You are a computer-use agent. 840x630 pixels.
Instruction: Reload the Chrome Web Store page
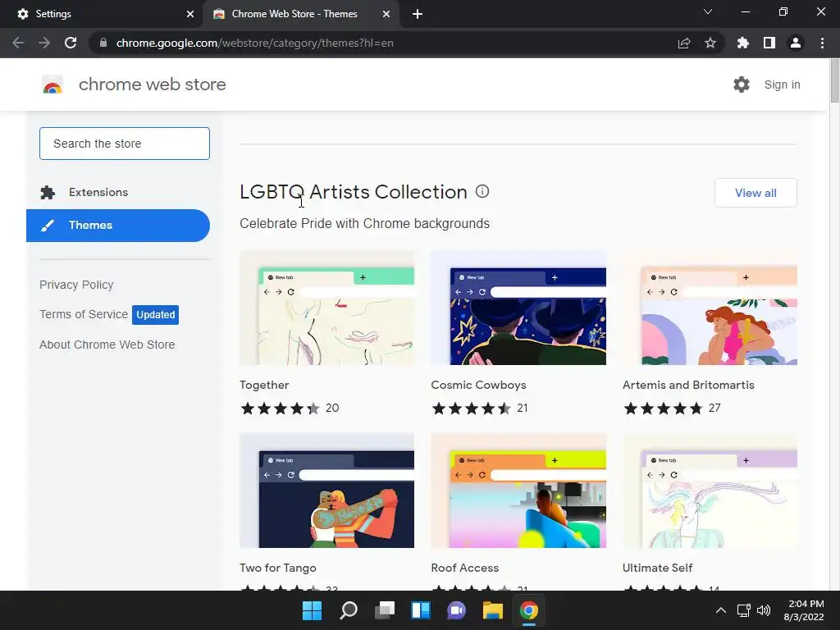(x=71, y=43)
